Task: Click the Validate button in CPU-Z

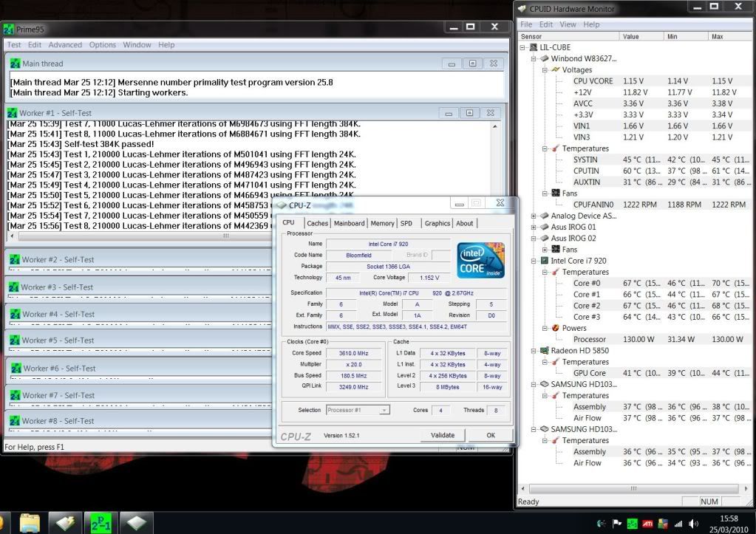Action: click(x=443, y=435)
